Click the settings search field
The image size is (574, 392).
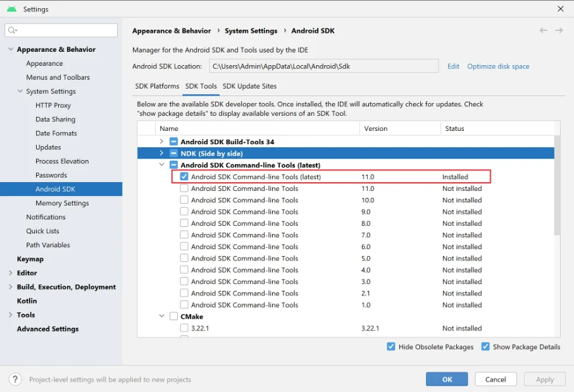(x=61, y=30)
